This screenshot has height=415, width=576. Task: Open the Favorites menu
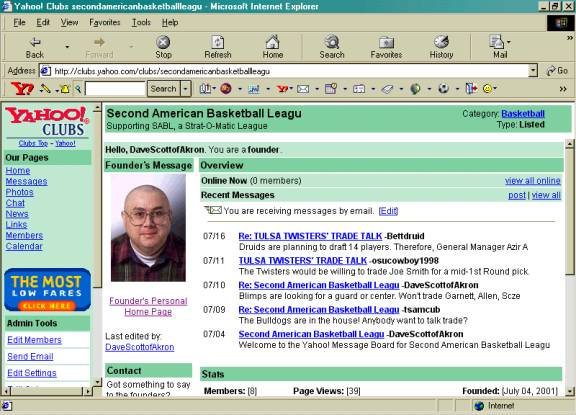pos(105,22)
